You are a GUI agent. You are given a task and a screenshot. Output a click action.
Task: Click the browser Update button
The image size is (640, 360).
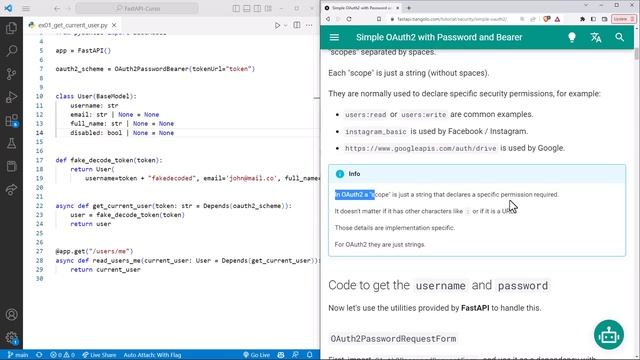pyautogui.click(x=623, y=19)
